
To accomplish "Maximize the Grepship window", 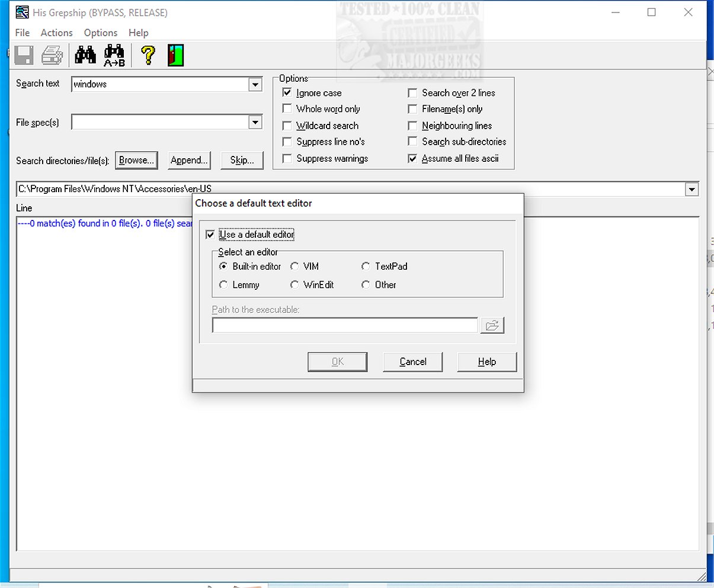I will pyautogui.click(x=652, y=12).
